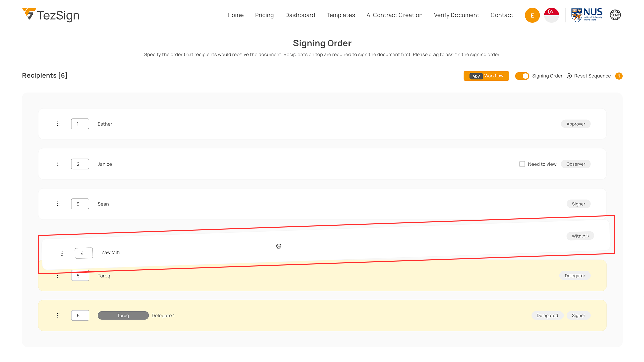Click the order number field for Esther
The height and width of the screenshot is (362, 644).
click(x=80, y=124)
